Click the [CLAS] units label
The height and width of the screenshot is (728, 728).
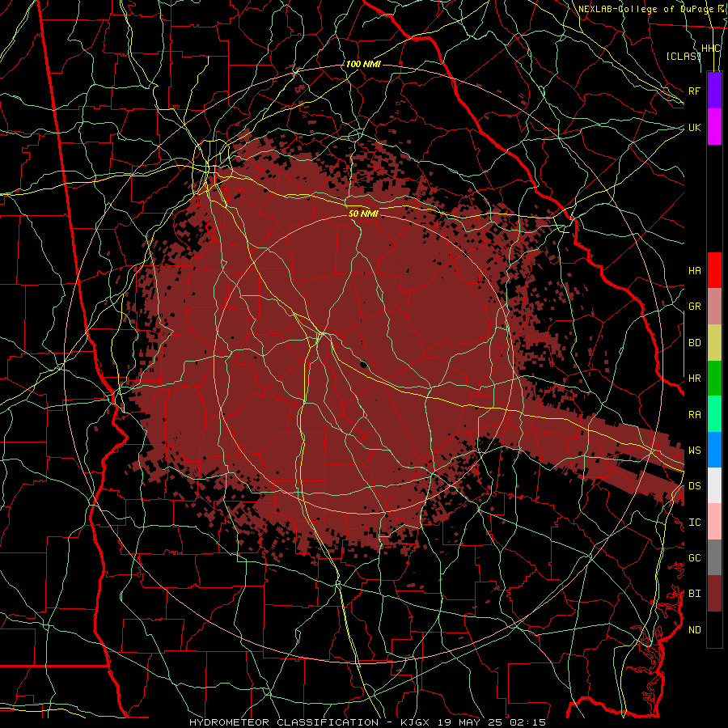683,56
